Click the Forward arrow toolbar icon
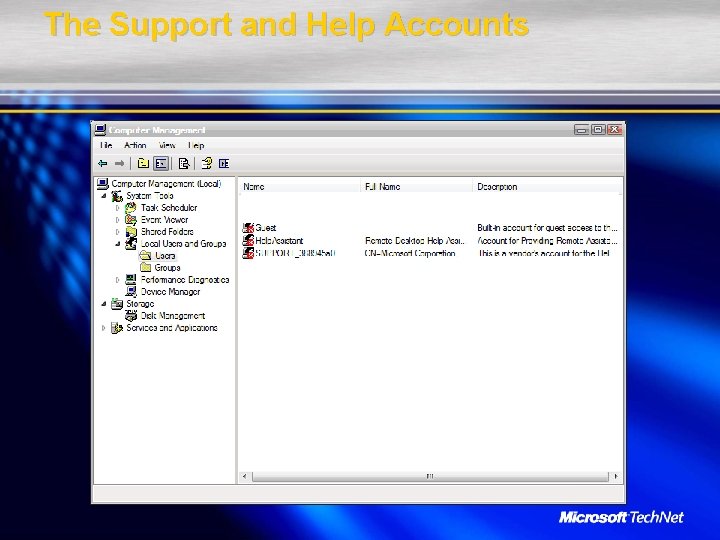The height and width of the screenshot is (540, 720). 119,163
